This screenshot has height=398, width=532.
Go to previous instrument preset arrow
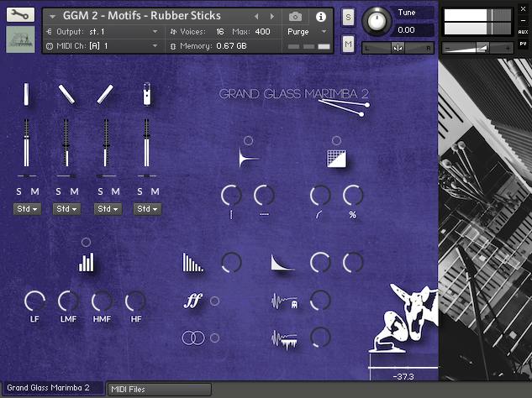point(256,16)
